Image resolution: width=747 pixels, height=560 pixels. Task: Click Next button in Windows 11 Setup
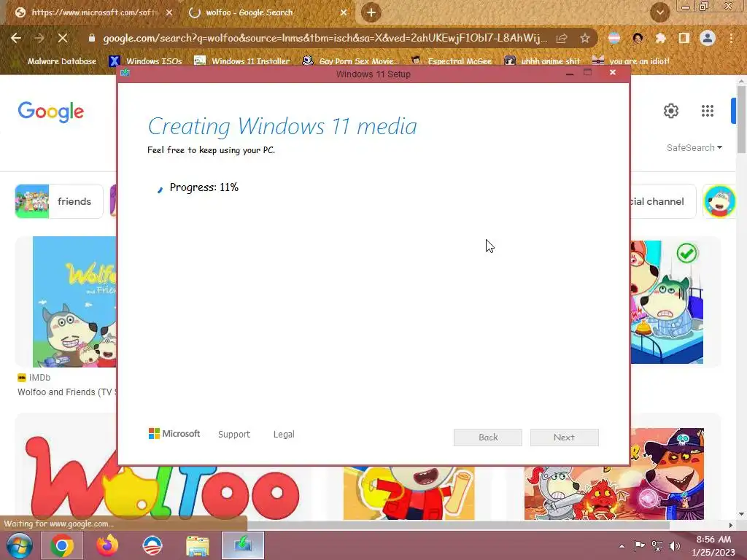(x=565, y=437)
